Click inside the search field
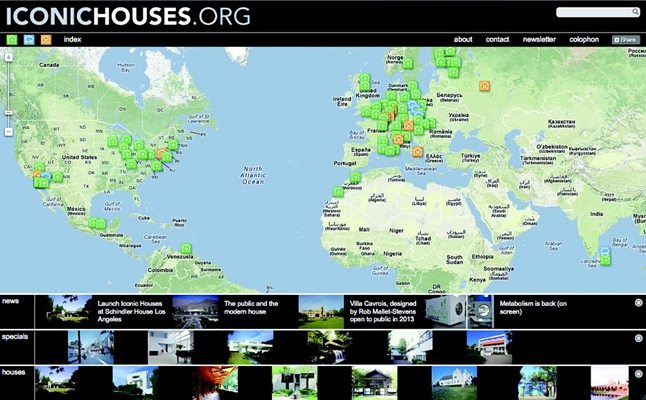Image resolution: width=646 pixels, height=400 pixels. [596, 12]
